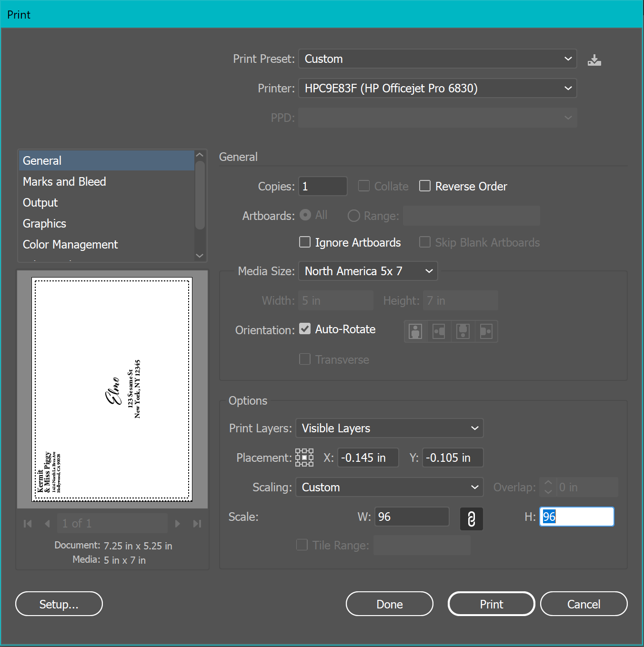Edit the X placement value
This screenshot has height=647, width=644.
pos(367,458)
